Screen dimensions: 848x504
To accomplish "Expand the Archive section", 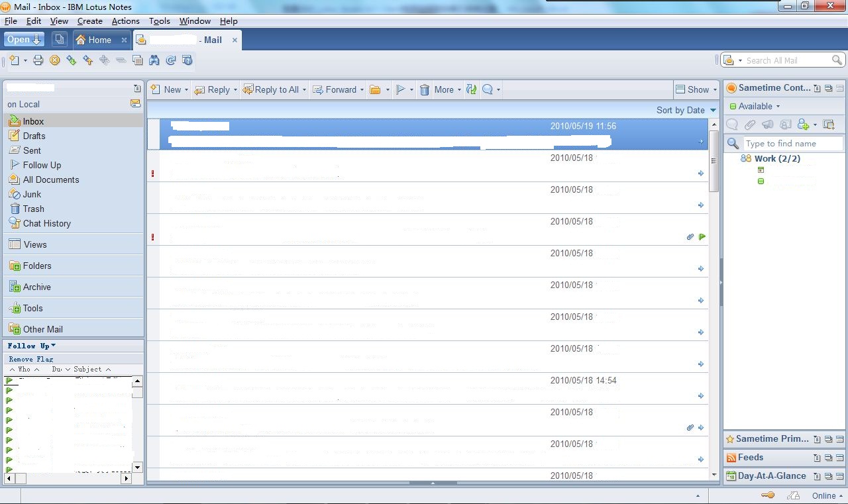I will click(74, 287).
